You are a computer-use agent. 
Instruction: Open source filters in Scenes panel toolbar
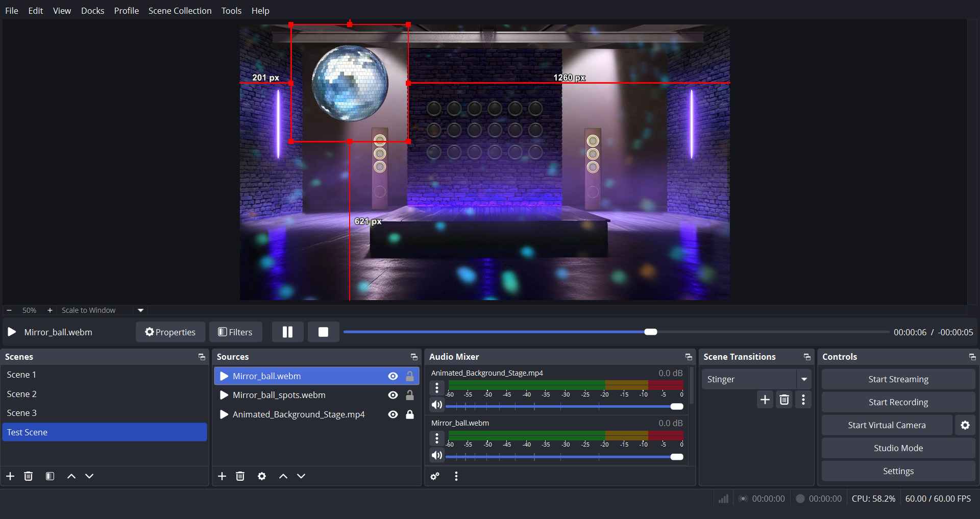[50, 476]
